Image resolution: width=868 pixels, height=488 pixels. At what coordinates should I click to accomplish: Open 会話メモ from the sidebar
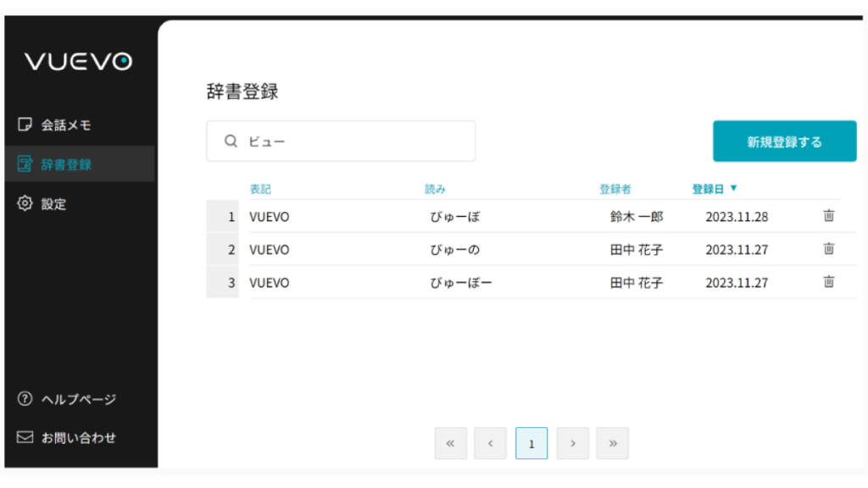click(x=66, y=125)
